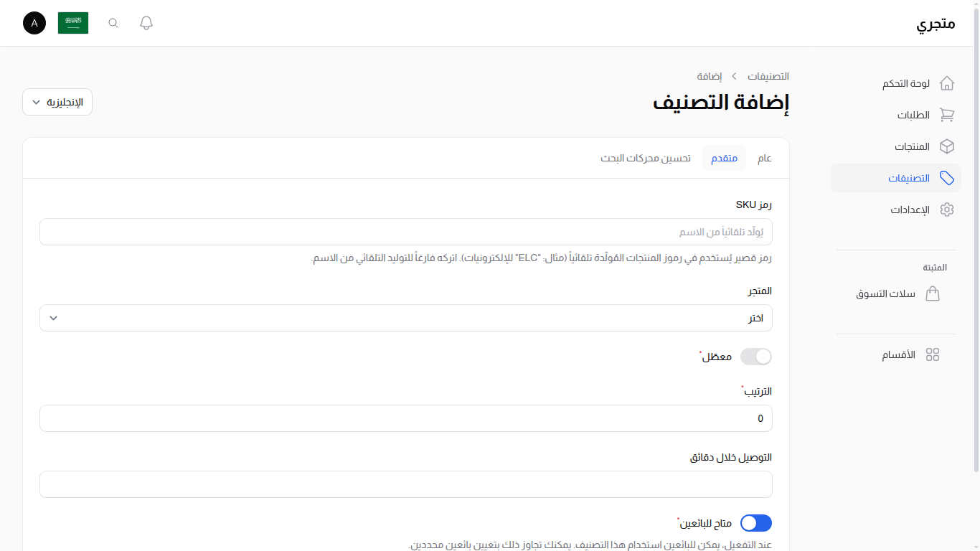Open the المتجر اختر dropdown
The height and width of the screenshot is (551, 980).
tap(405, 318)
